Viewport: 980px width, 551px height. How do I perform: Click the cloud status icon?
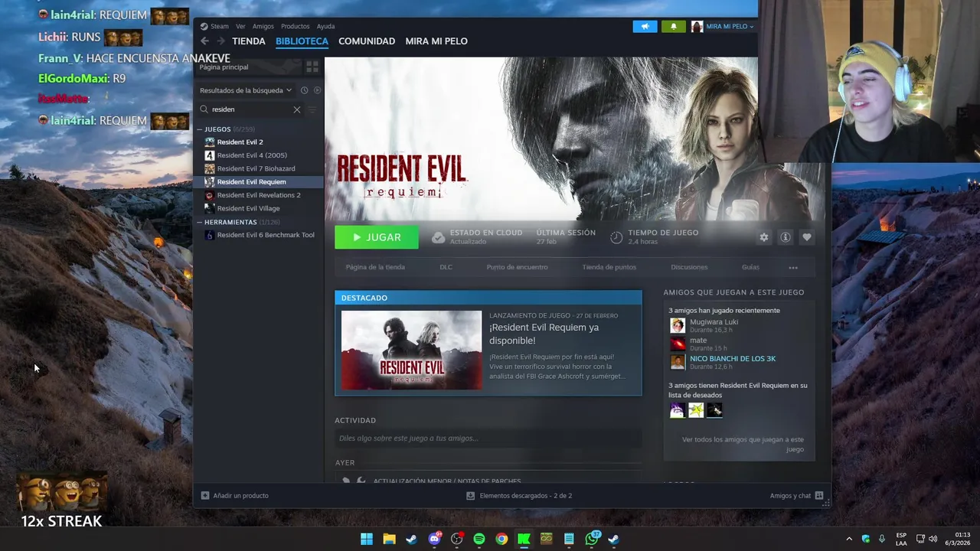tap(438, 237)
